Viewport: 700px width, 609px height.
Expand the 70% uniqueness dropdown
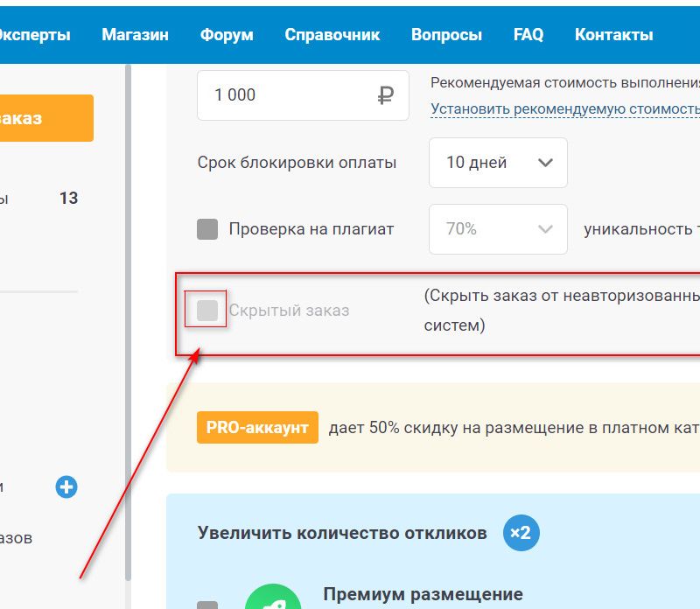click(498, 229)
